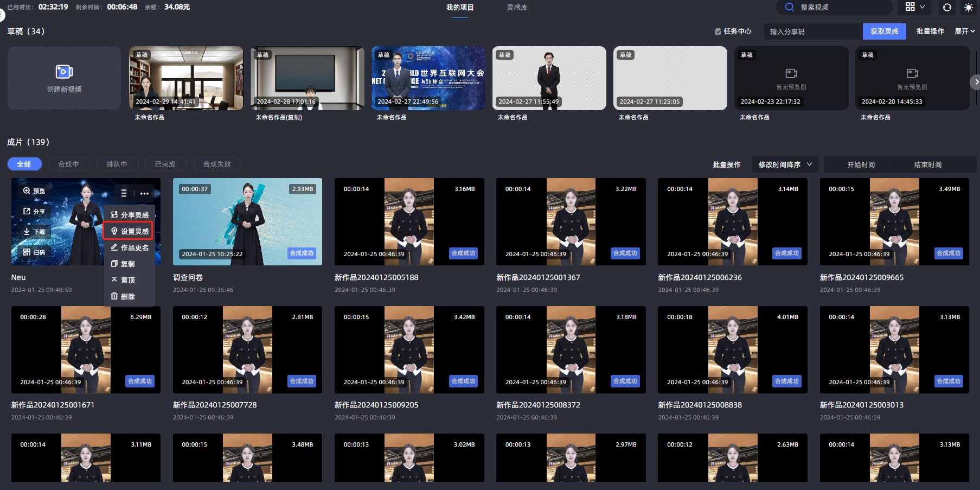Open the 调查问卷 video thumbnail
This screenshot has height=490, width=980.
point(247,221)
